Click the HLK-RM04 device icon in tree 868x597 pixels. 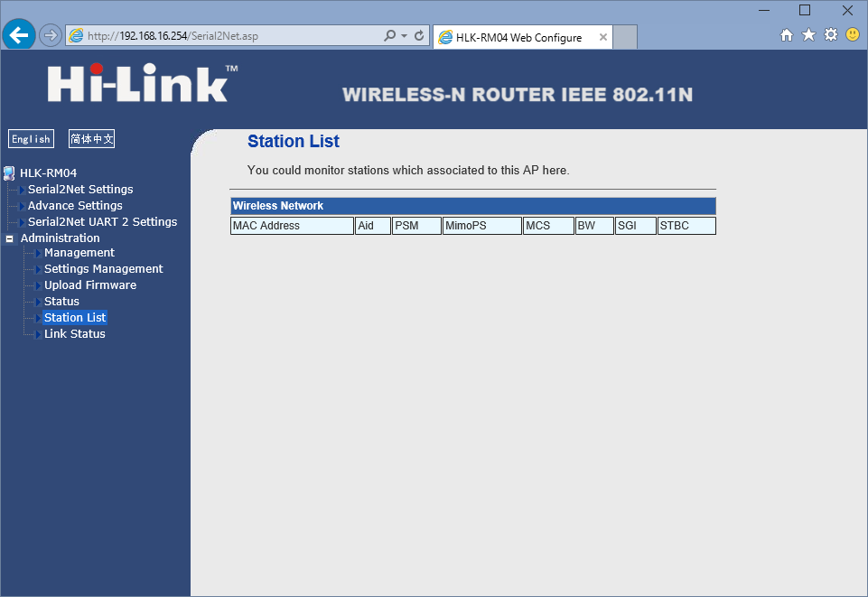click(9, 173)
